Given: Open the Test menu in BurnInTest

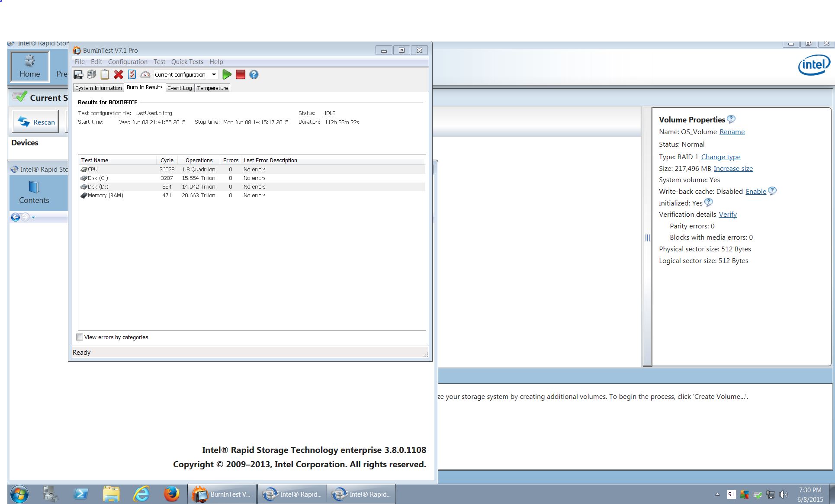Looking at the screenshot, I should point(159,62).
